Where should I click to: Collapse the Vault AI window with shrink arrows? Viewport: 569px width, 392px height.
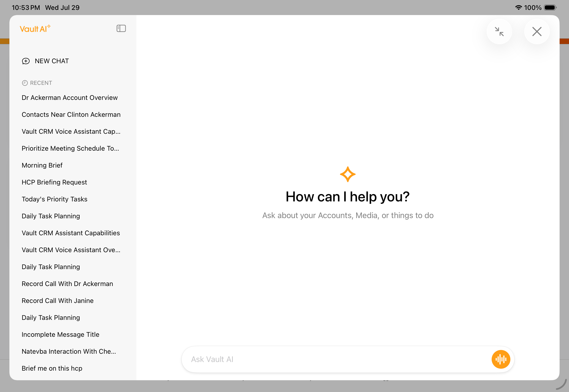tap(499, 32)
